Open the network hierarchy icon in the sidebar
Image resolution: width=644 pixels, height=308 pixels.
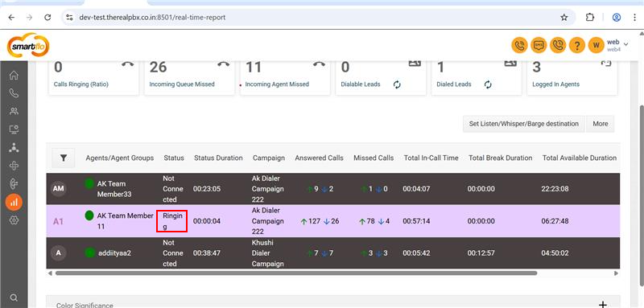[x=14, y=148]
